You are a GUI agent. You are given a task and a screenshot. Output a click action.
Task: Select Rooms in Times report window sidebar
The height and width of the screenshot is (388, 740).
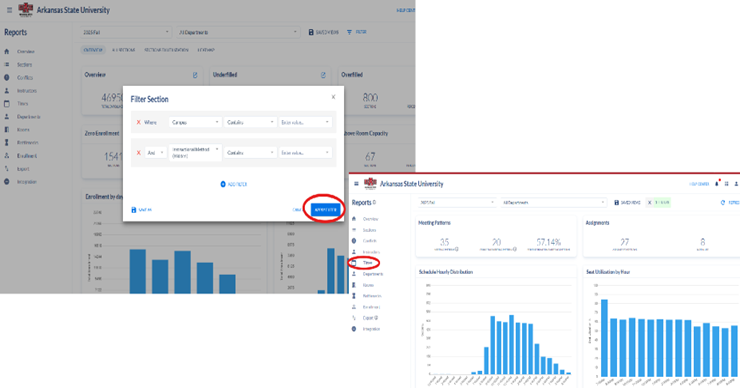369,285
